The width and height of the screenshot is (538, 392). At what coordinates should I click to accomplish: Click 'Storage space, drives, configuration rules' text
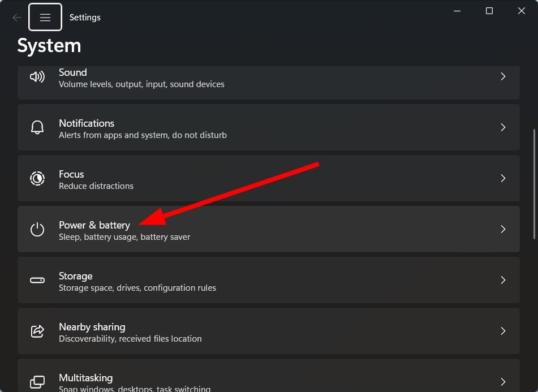137,288
